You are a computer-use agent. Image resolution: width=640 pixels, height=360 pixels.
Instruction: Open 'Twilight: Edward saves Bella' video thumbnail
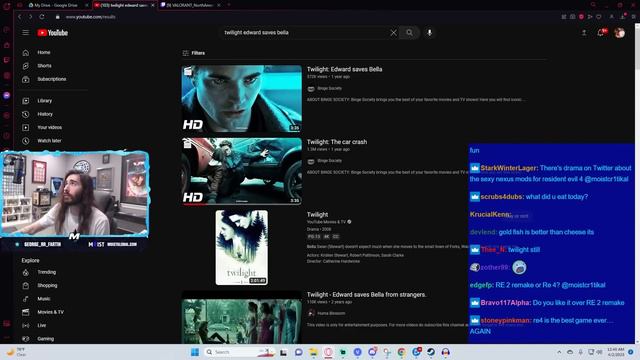click(242, 99)
